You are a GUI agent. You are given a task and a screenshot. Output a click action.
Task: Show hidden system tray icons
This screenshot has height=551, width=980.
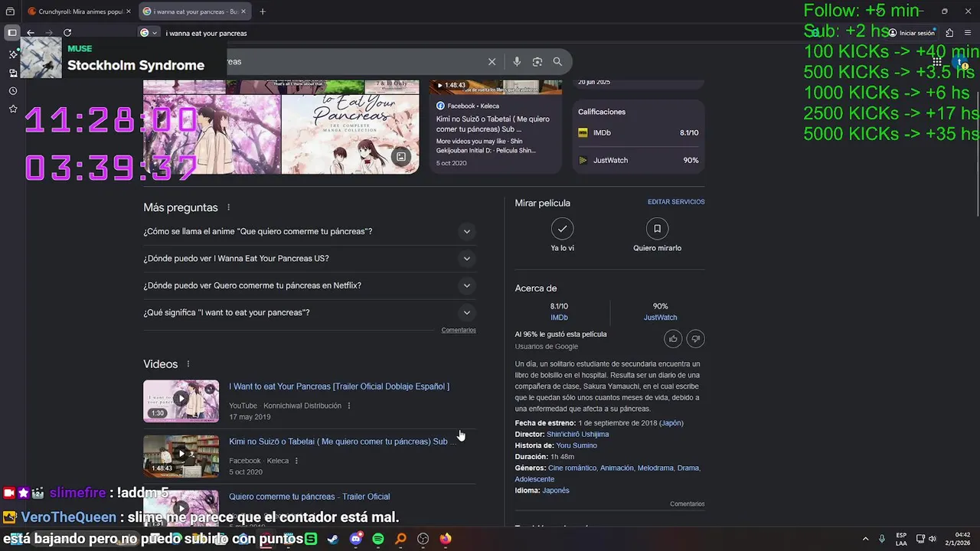coord(865,539)
